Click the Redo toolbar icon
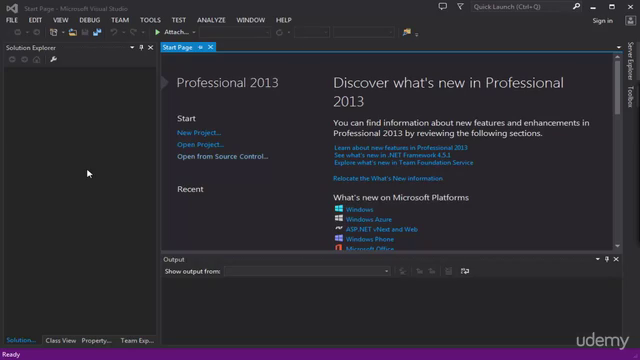This screenshot has height=360, width=640. pos(133,32)
